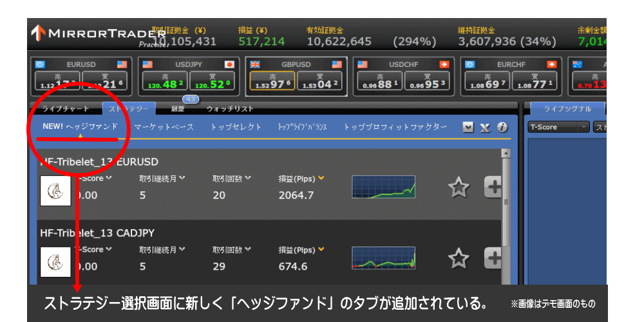Open the 履歴 tab
This screenshot has height=322, width=644.
(x=178, y=109)
